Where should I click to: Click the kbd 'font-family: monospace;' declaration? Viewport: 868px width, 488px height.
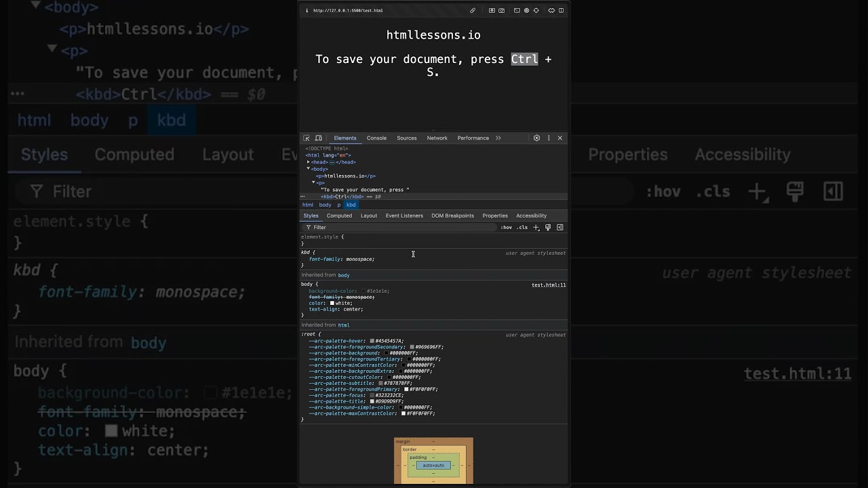342,260
